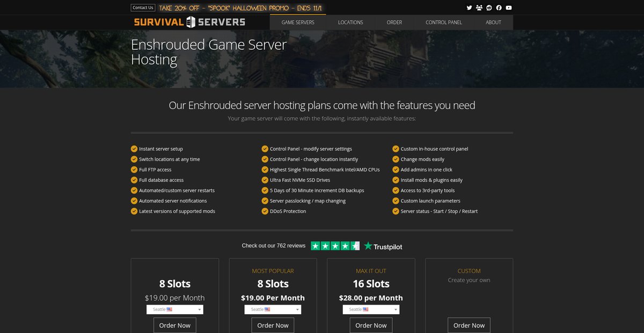Open the community group icon
This screenshot has width=644, height=333.
click(479, 8)
